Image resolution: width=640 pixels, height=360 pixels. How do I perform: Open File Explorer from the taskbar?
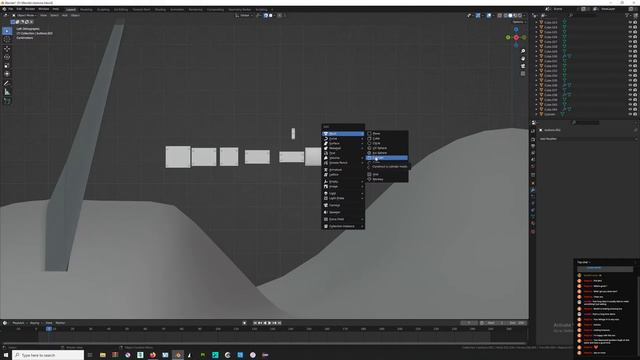102,355
